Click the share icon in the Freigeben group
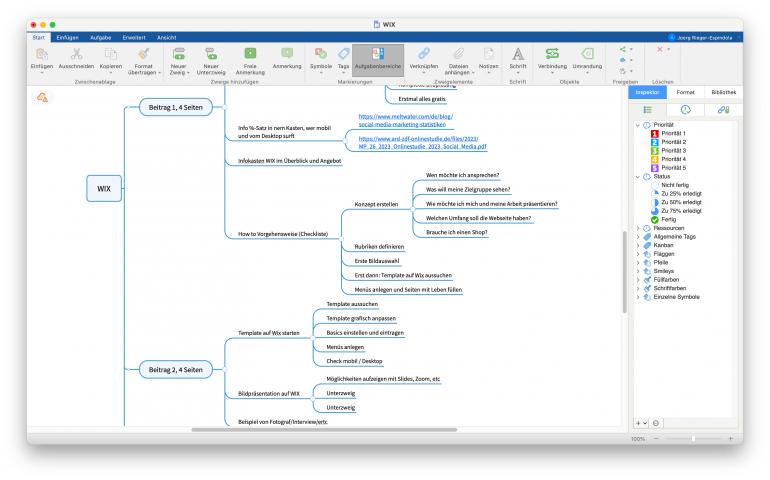 pyautogui.click(x=623, y=49)
